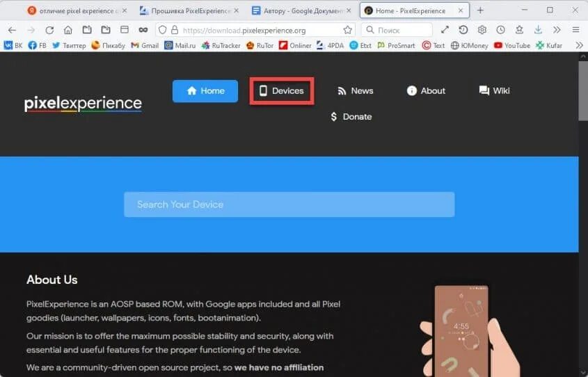Screen dimensions: 588x377
Task: Close the 'отличие pixel experience' tab
Action: pos(124,11)
